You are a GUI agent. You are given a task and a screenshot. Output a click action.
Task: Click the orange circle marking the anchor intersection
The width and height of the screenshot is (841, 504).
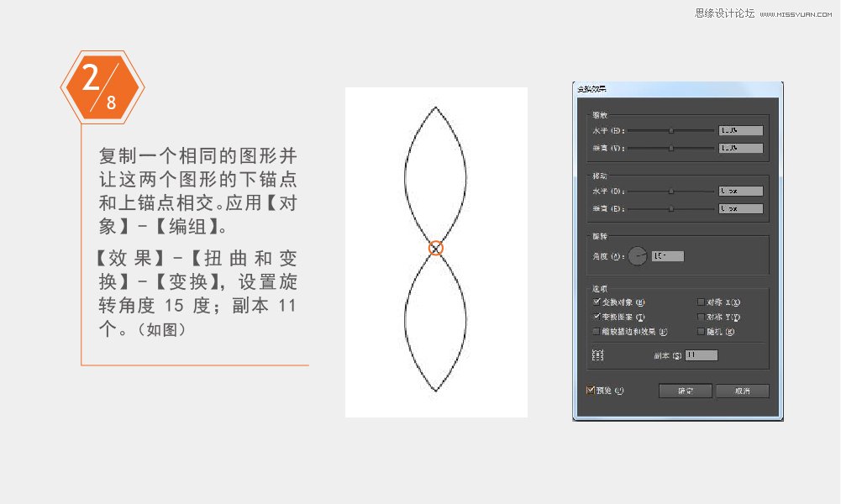(435, 247)
